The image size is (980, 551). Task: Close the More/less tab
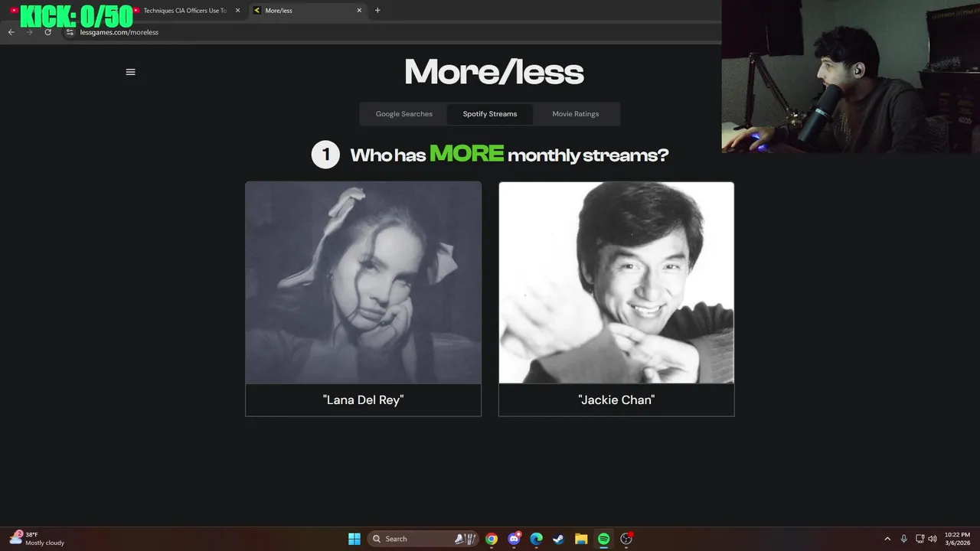(x=359, y=11)
